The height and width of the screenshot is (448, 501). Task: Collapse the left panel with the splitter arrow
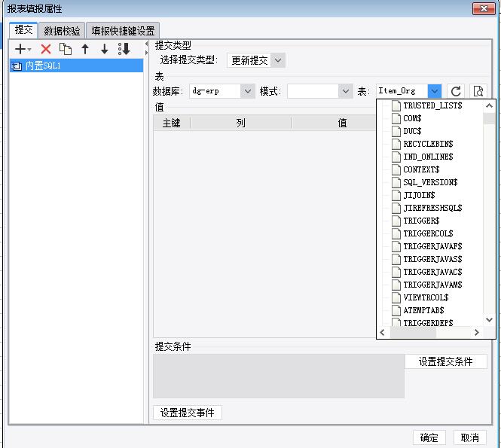click(x=146, y=44)
